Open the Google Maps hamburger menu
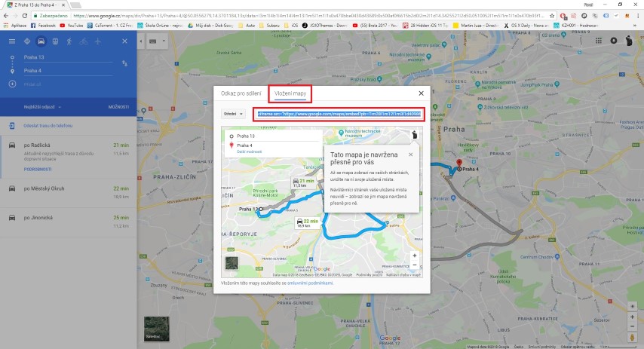This screenshot has height=349, width=644. coord(12,41)
